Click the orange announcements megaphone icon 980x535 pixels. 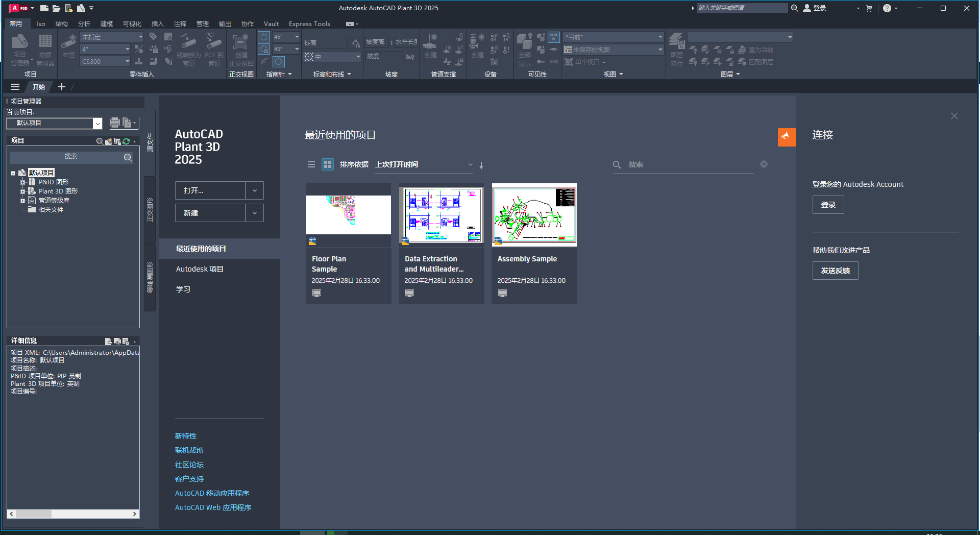click(787, 137)
